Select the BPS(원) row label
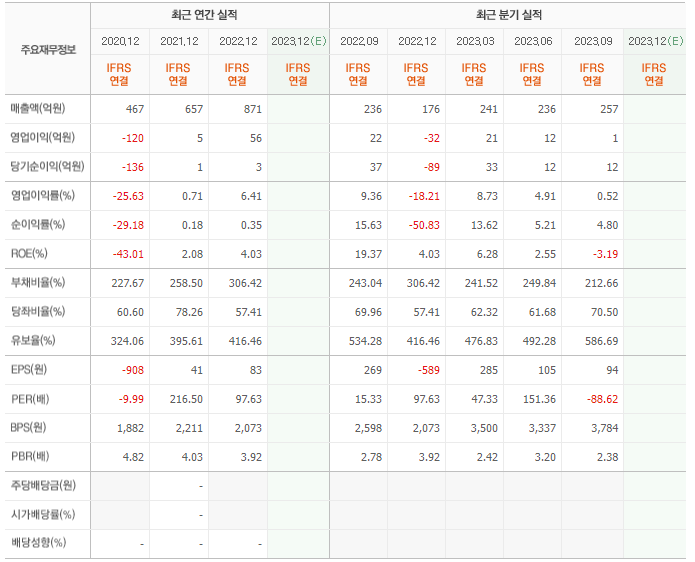This screenshot has height=562, width=695. click(28, 428)
